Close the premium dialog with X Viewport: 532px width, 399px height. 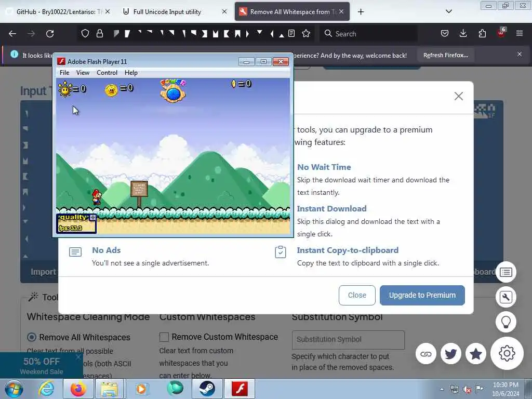(x=459, y=96)
